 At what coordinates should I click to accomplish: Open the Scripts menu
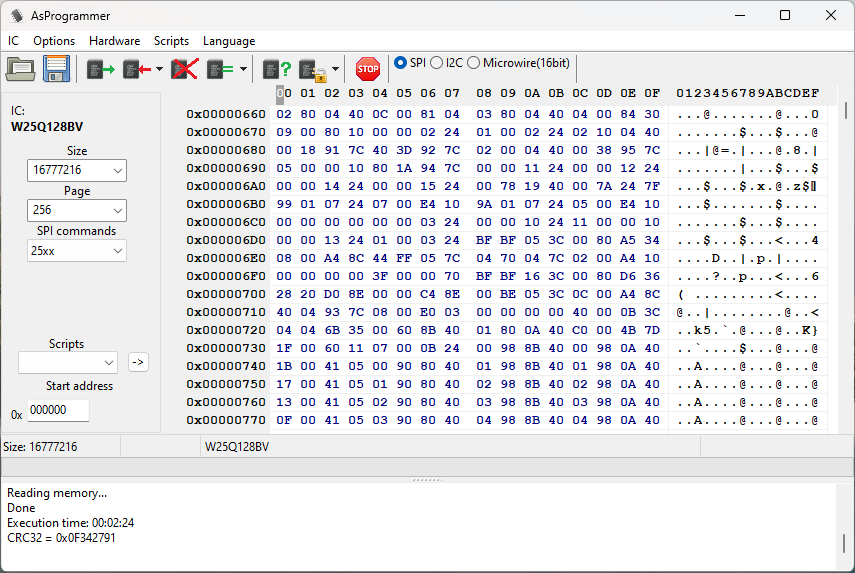[x=171, y=41]
